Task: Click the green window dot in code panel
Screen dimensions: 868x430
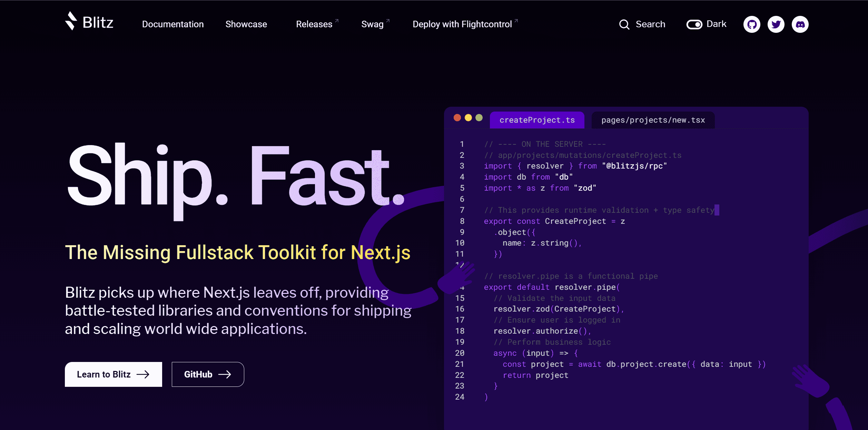Action: [x=479, y=118]
